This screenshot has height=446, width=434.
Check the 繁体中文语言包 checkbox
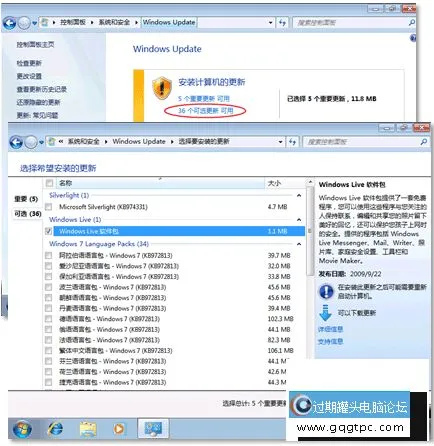tap(49, 351)
